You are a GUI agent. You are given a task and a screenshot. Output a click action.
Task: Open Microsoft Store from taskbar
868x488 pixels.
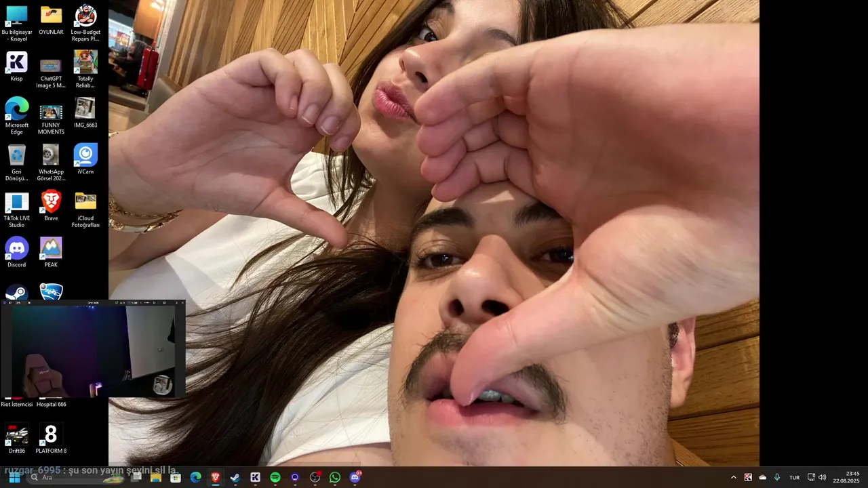tap(176, 477)
